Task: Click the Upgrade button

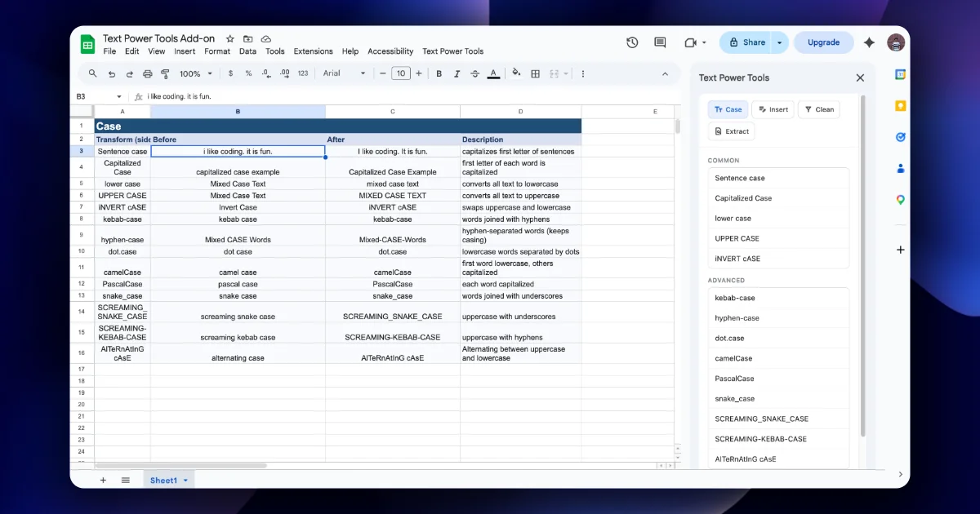Action: 823,42
